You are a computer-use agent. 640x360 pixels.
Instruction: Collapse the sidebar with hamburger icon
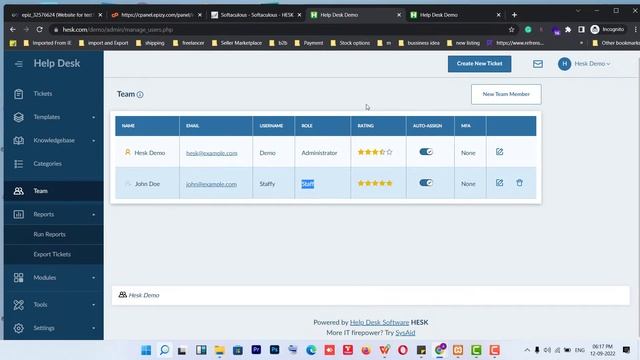(x=18, y=64)
